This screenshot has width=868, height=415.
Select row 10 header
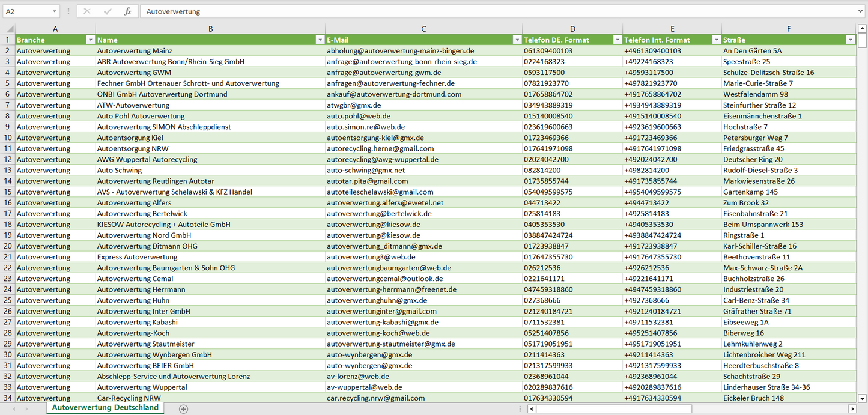pyautogui.click(x=8, y=138)
